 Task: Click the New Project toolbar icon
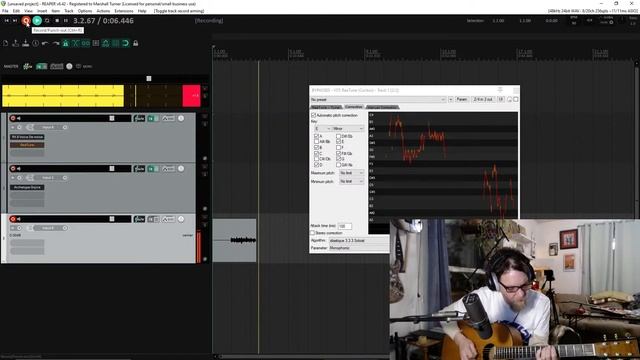pos(6,43)
